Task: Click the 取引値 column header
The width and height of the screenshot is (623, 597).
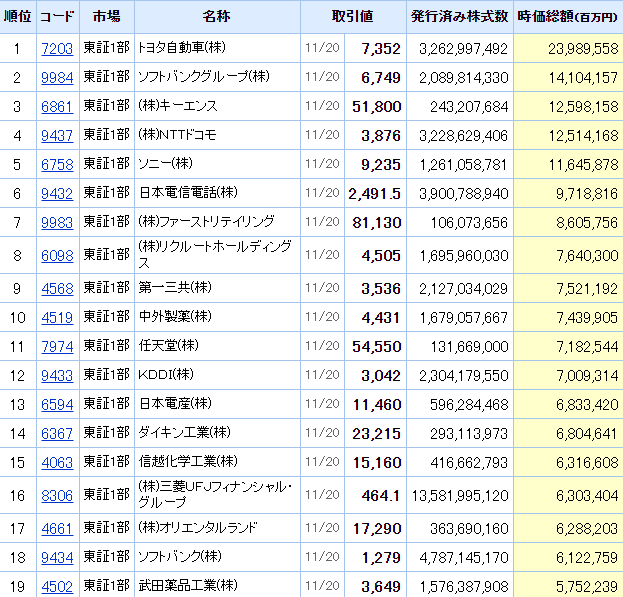Action: [353, 16]
